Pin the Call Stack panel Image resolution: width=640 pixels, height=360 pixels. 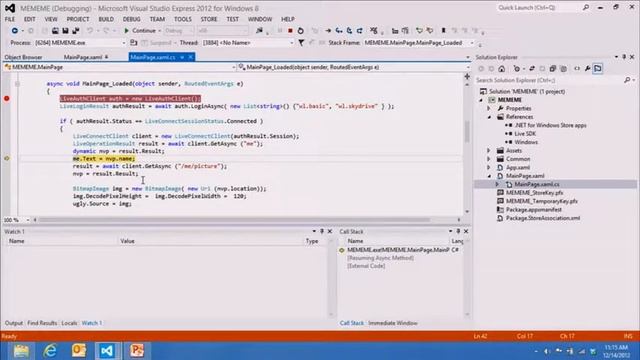(458, 231)
